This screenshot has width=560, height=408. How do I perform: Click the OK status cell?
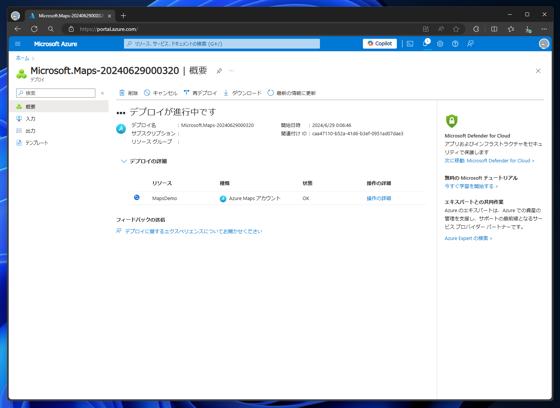(306, 198)
